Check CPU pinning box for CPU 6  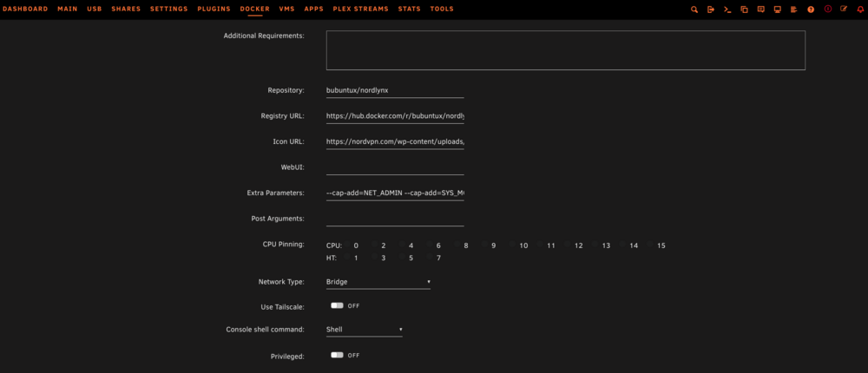(x=430, y=245)
